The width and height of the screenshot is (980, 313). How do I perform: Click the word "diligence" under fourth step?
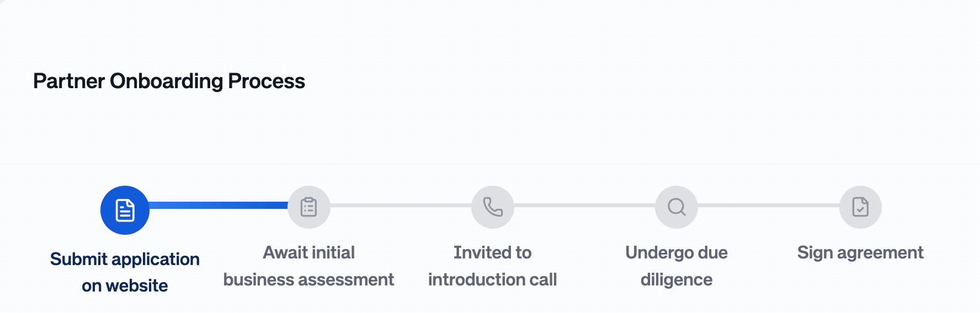(677, 280)
